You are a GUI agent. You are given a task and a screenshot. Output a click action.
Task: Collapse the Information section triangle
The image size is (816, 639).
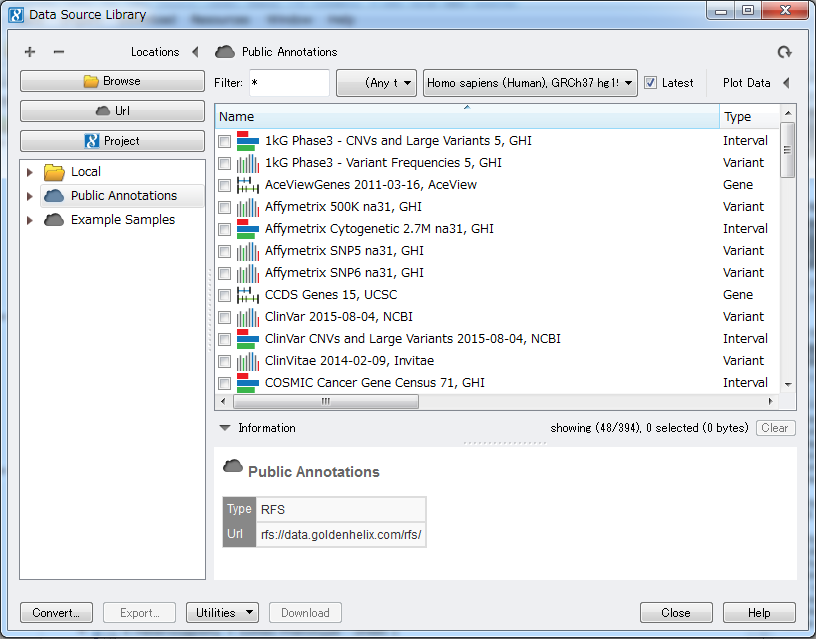click(x=225, y=428)
